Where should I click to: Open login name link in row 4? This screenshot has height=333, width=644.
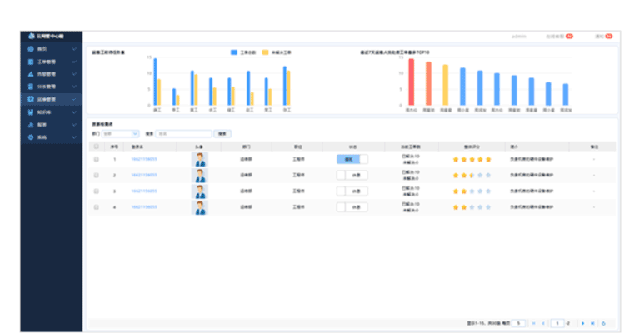144,207
